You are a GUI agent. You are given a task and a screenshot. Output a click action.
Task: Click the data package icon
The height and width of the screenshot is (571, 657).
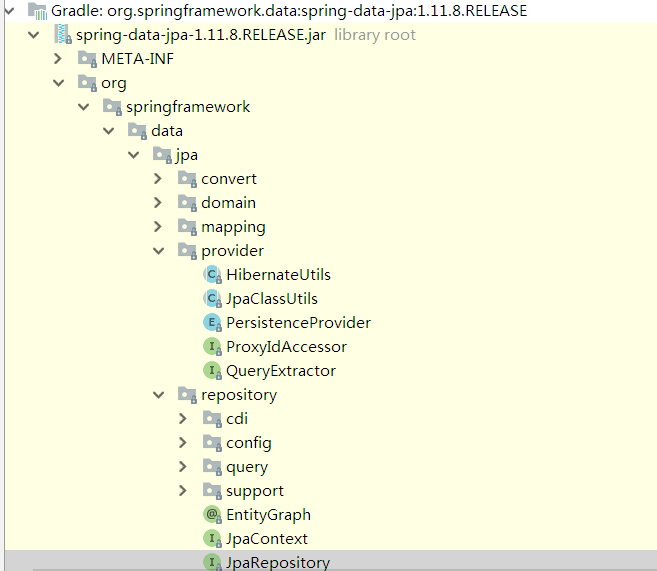137,131
